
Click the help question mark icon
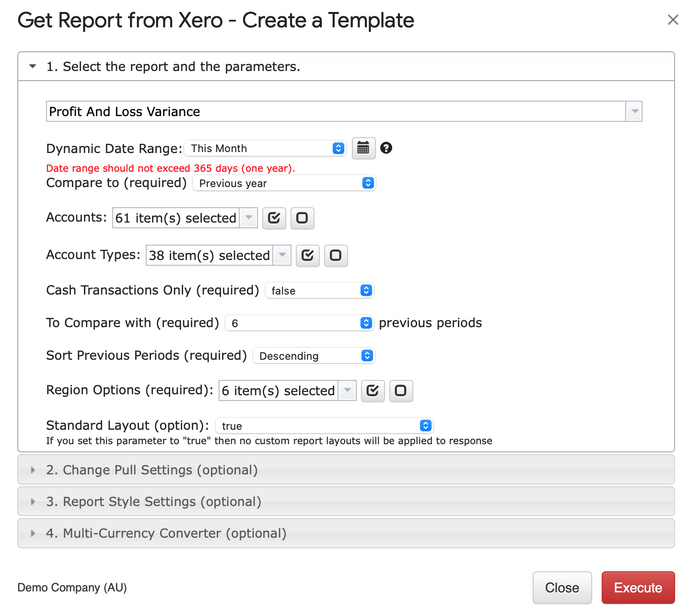(x=386, y=148)
